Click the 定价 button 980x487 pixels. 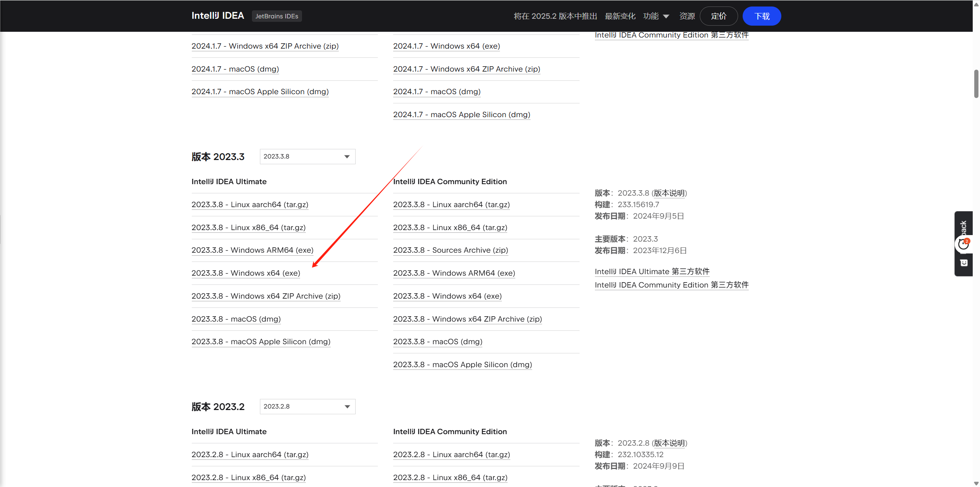point(718,16)
